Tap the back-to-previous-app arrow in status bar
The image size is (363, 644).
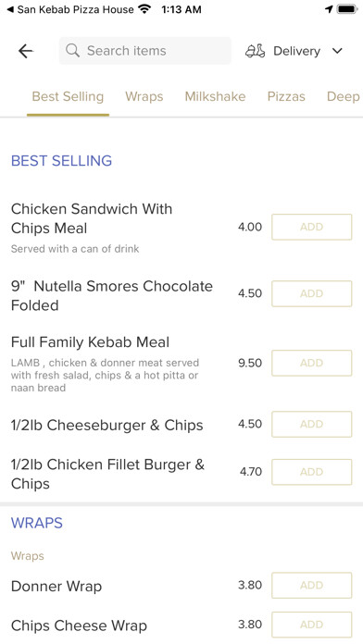pos(10,9)
